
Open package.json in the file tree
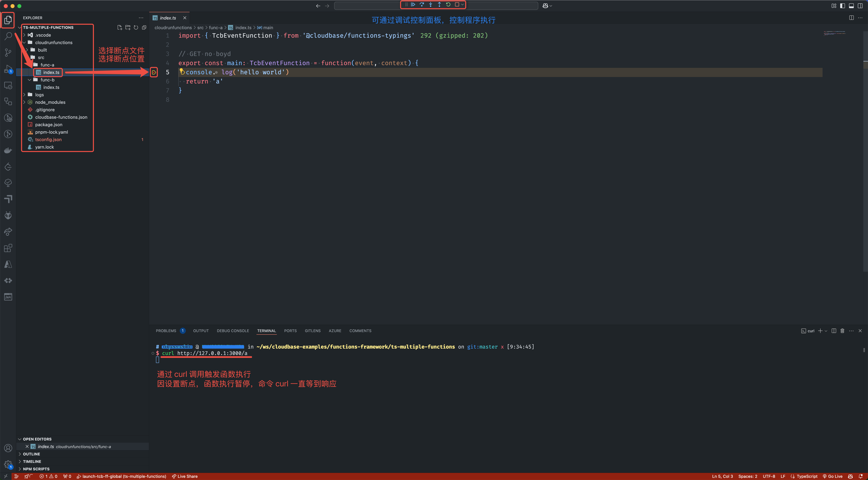[48, 125]
